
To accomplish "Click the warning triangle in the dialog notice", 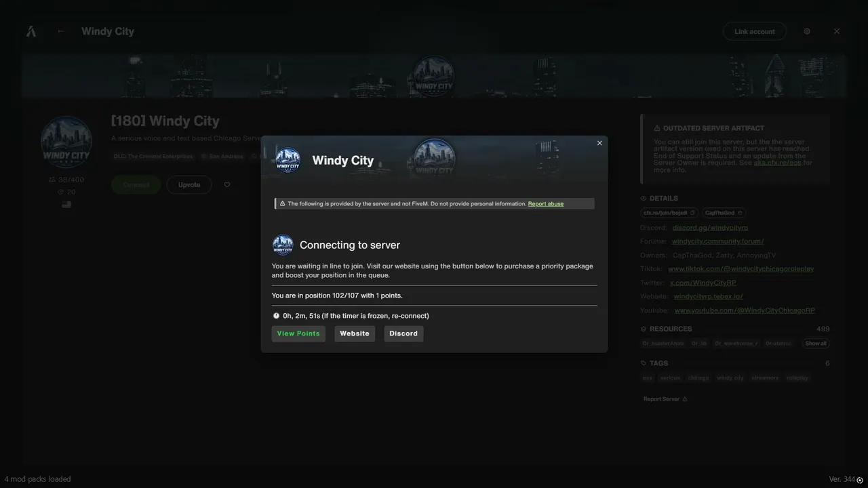I will click(282, 203).
